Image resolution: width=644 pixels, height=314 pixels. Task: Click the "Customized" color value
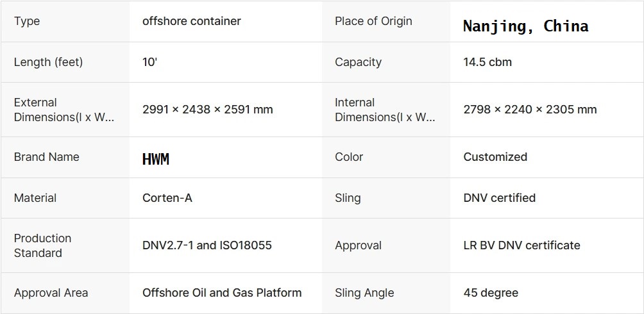tap(495, 157)
